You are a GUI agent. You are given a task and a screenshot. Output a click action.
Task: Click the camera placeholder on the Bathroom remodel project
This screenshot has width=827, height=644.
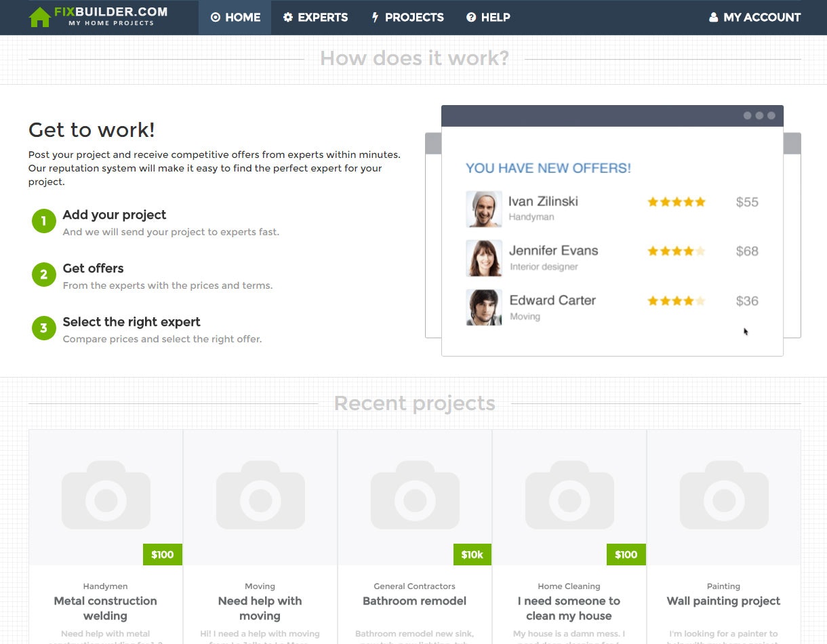coord(414,495)
